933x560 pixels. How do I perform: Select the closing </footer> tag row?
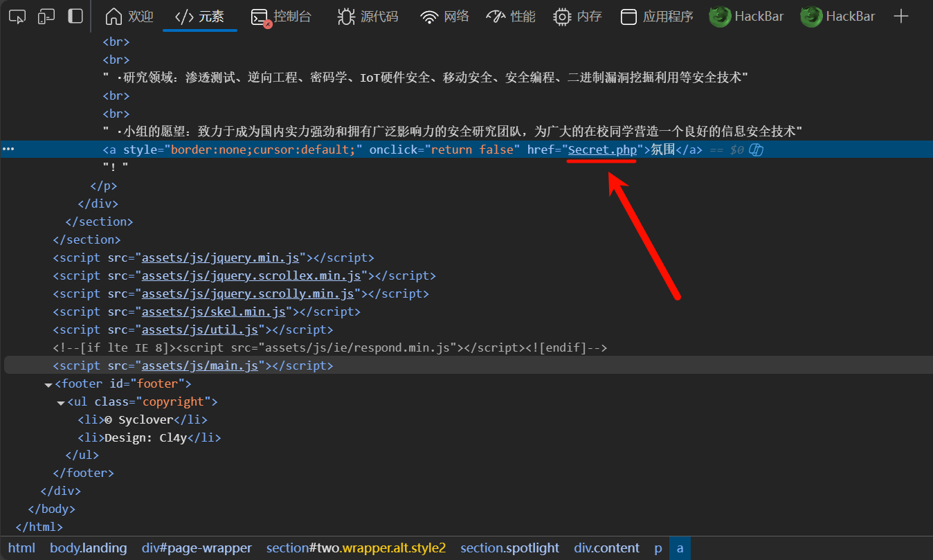coord(83,473)
